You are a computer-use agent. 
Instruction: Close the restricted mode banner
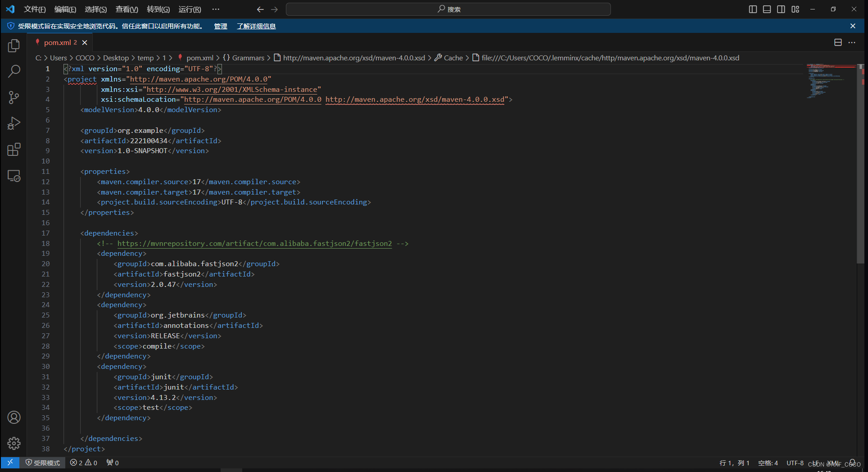[x=853, y=26]
